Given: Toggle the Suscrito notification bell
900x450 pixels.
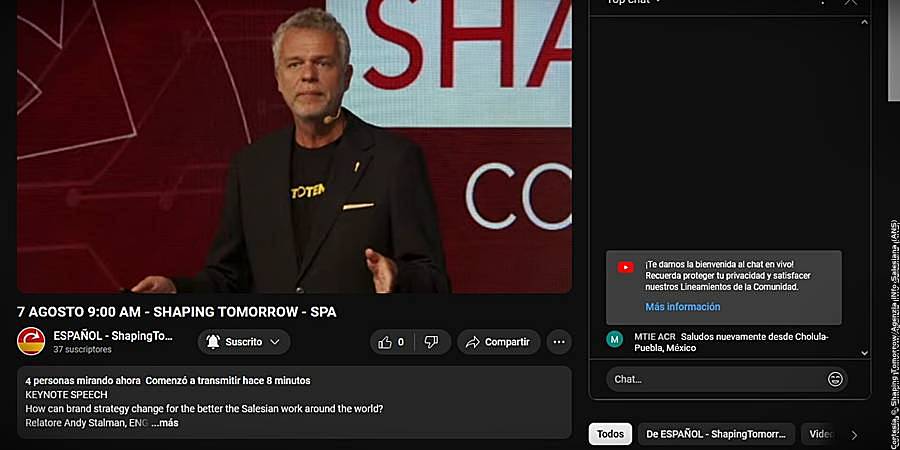Looking at the screenshot, I should point(213,342).
